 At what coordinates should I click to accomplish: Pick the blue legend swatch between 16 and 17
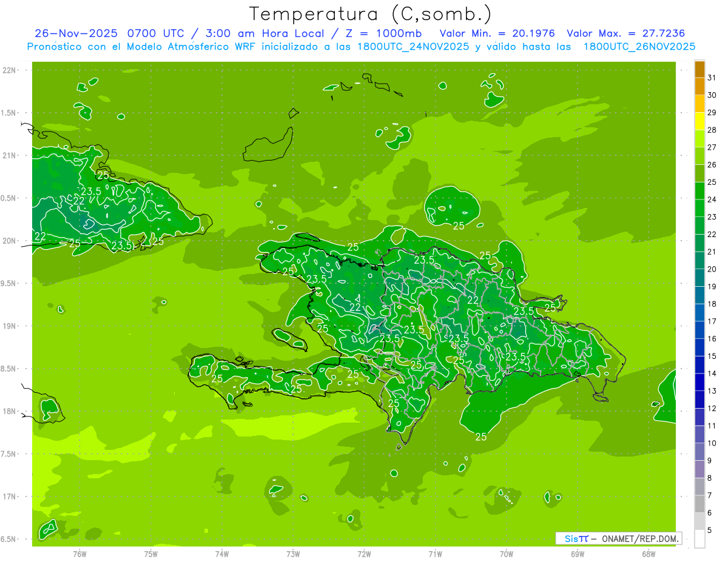[x=699, y=330]
